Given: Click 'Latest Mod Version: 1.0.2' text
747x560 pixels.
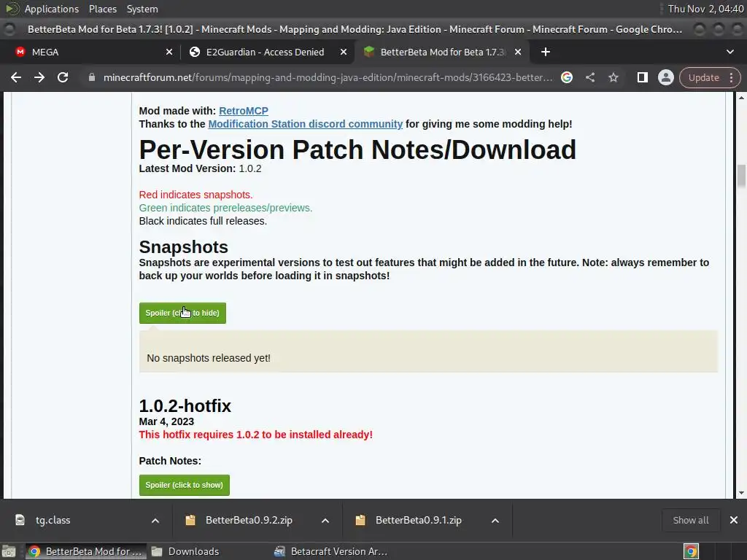Looking at the screenshot, I should 200,168.
